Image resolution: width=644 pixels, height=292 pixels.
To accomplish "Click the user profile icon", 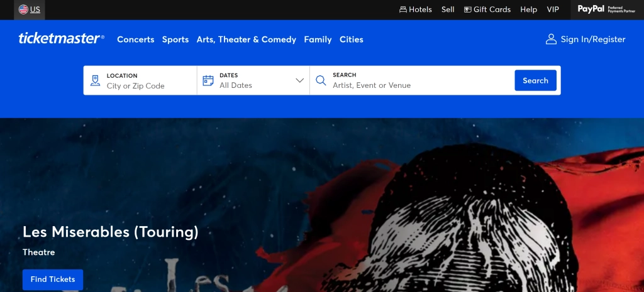I will click(551, 40).
